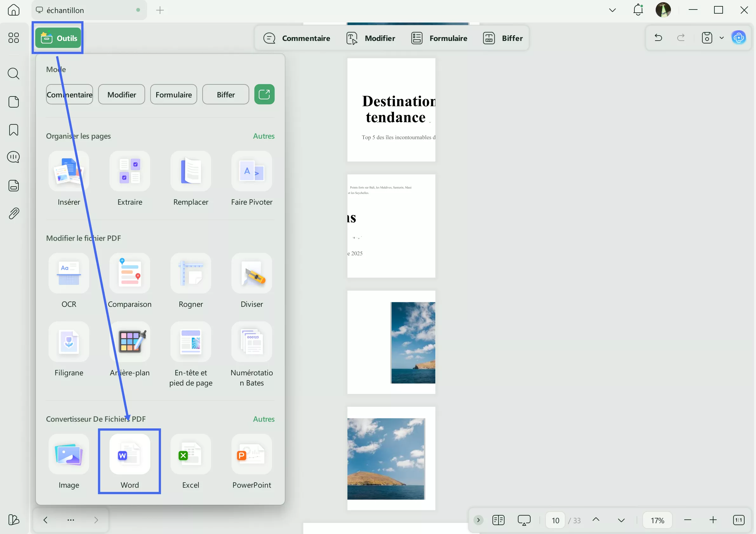Viewport: 756px width, 534px height.
Task: Enable Biffer mode in Outils panel
Action: point(225,95)
